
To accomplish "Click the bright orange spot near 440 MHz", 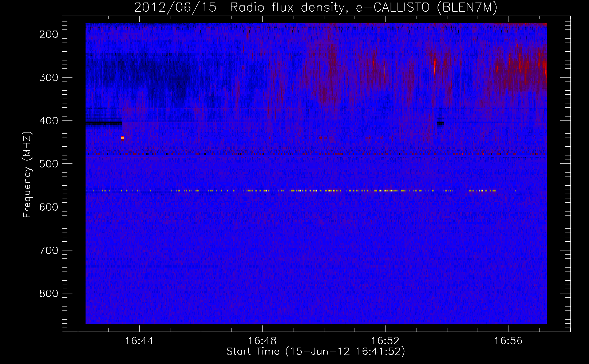I will (x=122, y=138).
